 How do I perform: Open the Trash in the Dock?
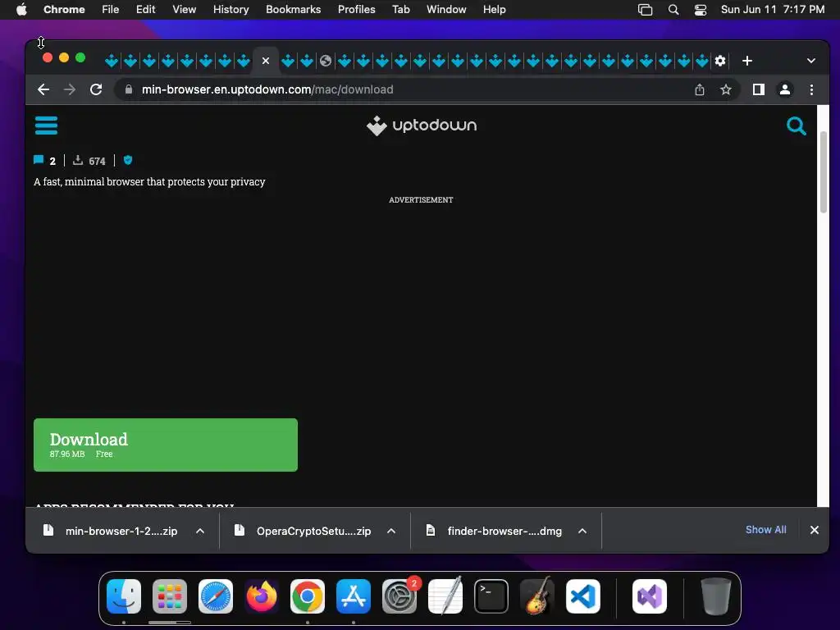715,596
